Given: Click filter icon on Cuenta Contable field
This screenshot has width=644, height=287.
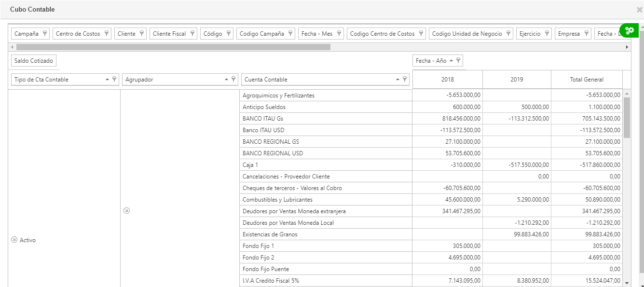Looking at the screenshot, I should click(404, 80).
